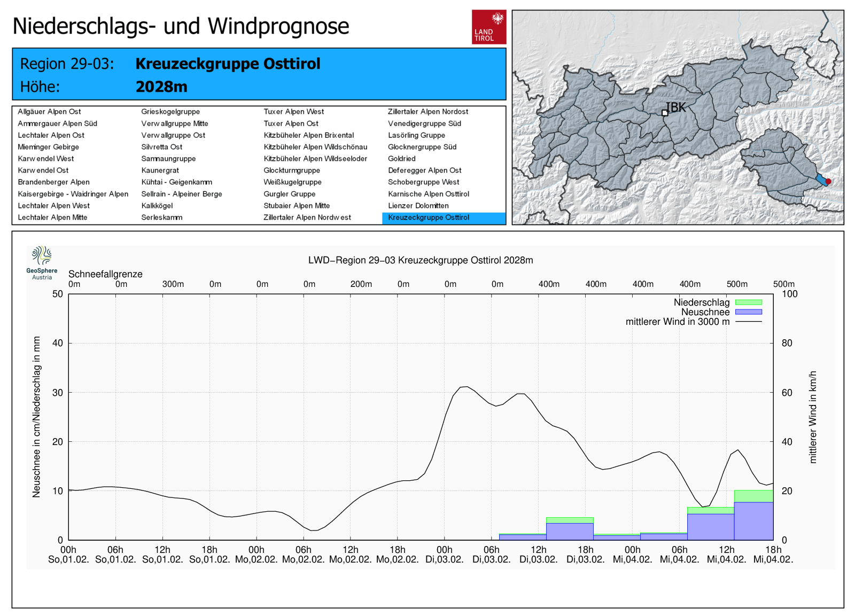Open Tuxer Alpen West forecast

pos(293,112)
